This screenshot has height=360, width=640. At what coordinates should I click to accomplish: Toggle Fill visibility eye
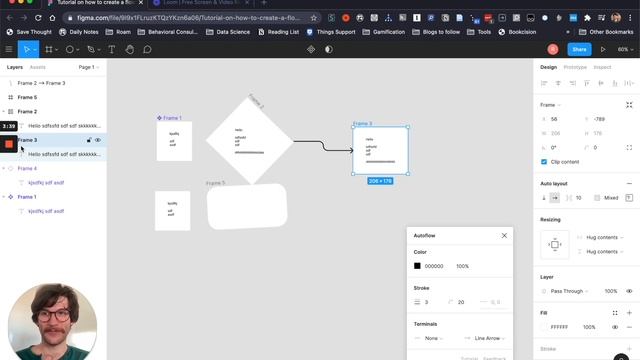(x=615, y=327)
